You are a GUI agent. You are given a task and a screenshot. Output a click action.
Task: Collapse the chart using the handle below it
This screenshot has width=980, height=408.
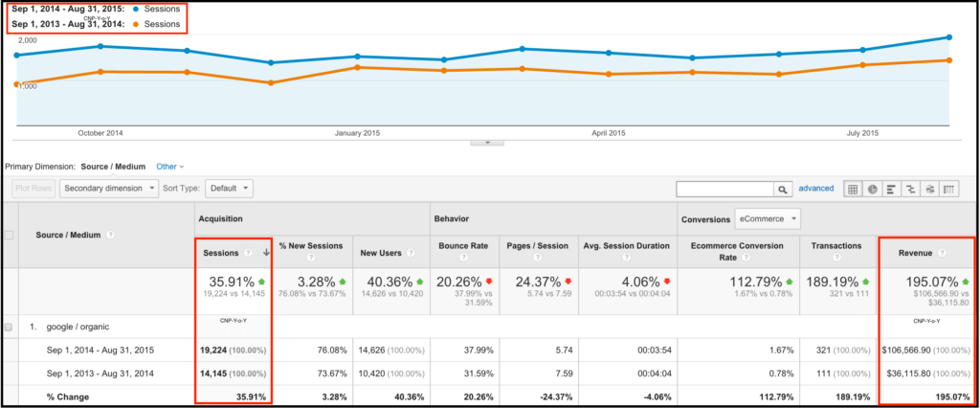point(486,143)
